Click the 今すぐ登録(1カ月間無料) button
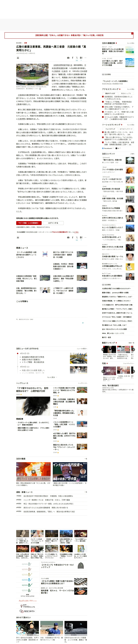 [x=29, y=223]
